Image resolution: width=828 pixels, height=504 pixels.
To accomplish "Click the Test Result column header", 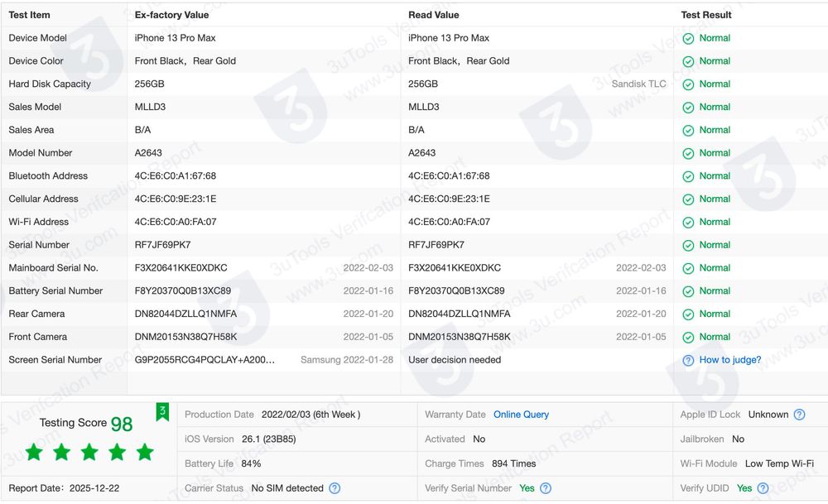I will pos(706,15).
